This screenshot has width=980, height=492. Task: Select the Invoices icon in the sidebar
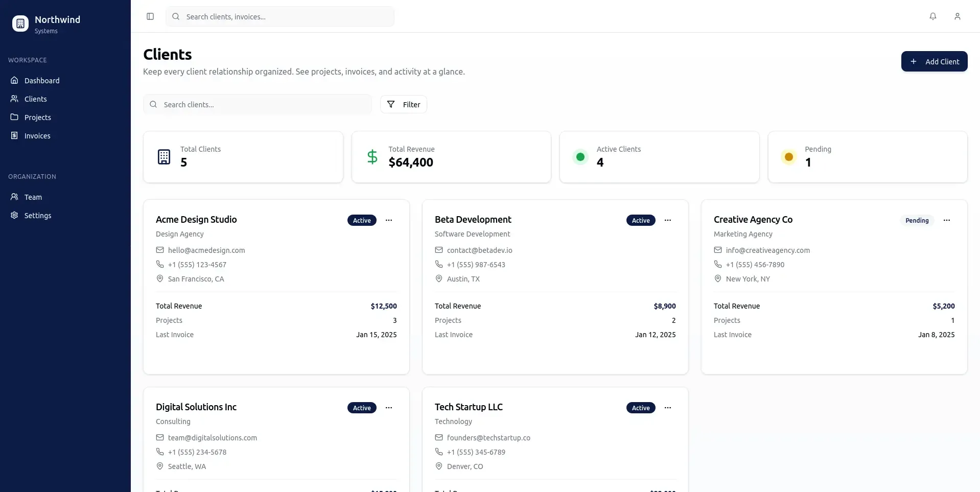coord(14,135)
